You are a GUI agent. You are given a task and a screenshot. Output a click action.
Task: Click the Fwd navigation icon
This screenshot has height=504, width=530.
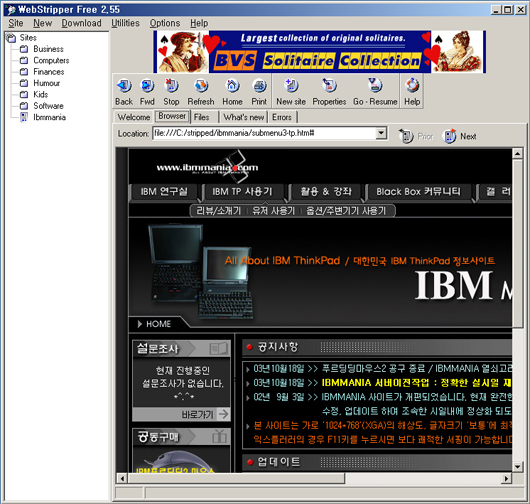tap(147, 86)
